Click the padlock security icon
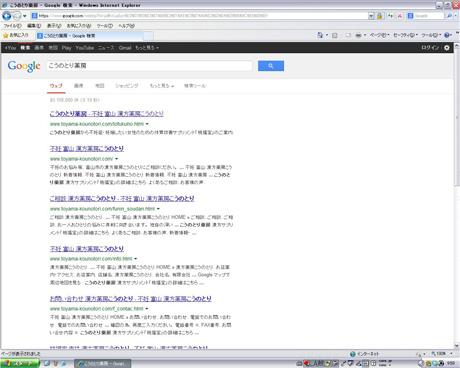The height and width of the screenshot is (368, 460). [379, 16]
